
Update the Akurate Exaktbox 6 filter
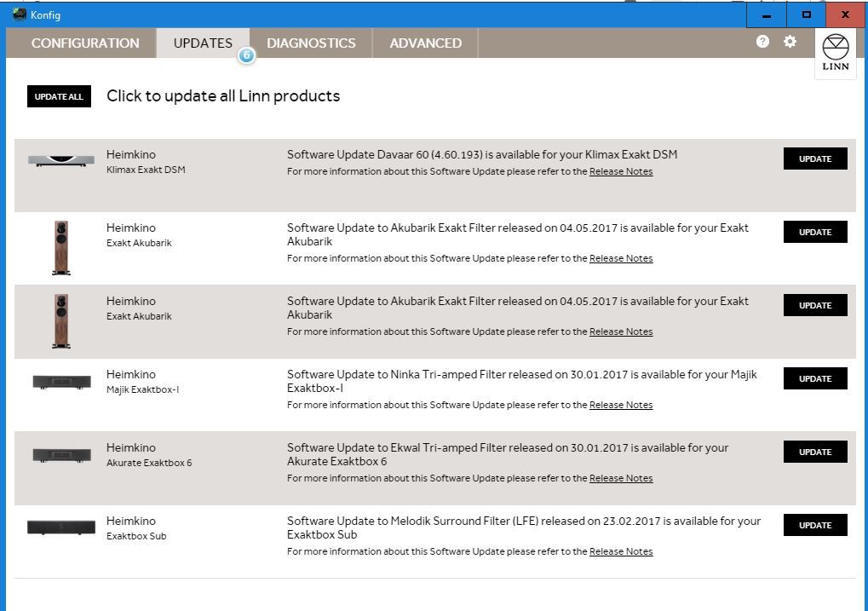coord(814,452)
